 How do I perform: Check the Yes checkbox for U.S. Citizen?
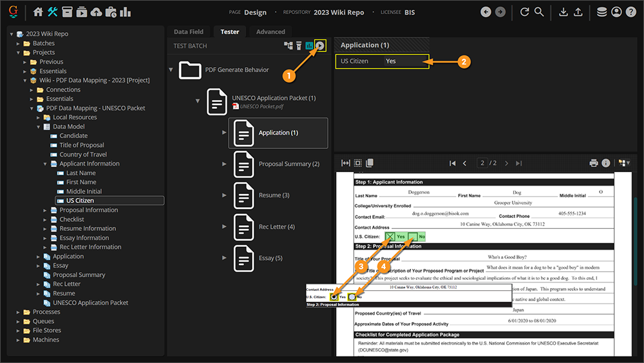[389, 237]
